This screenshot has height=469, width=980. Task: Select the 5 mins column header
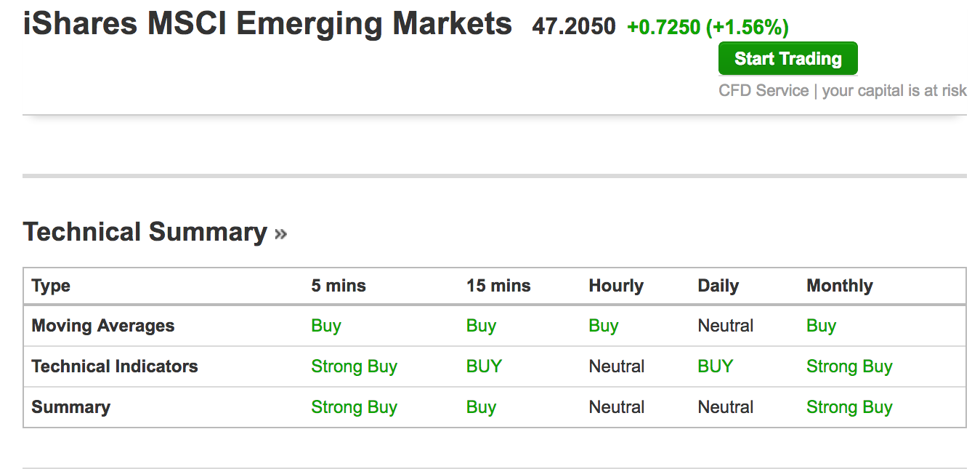[339, 286]
